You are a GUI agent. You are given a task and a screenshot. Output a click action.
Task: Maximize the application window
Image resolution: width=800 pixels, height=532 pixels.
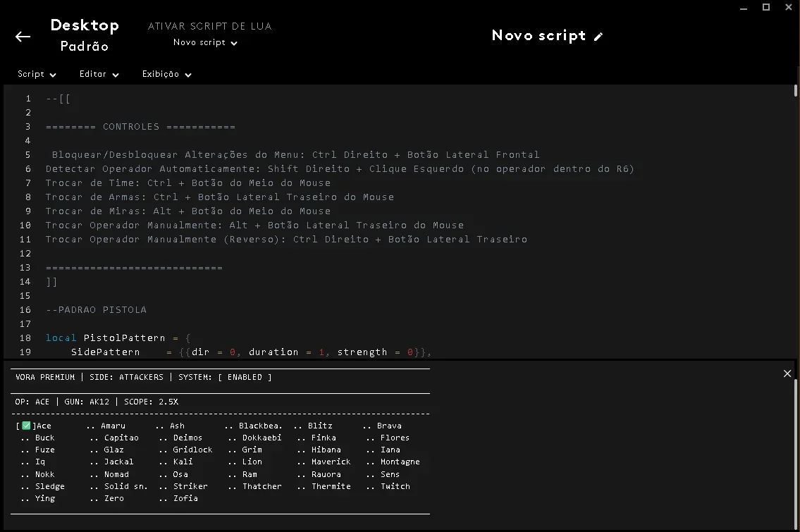(766, 7)
